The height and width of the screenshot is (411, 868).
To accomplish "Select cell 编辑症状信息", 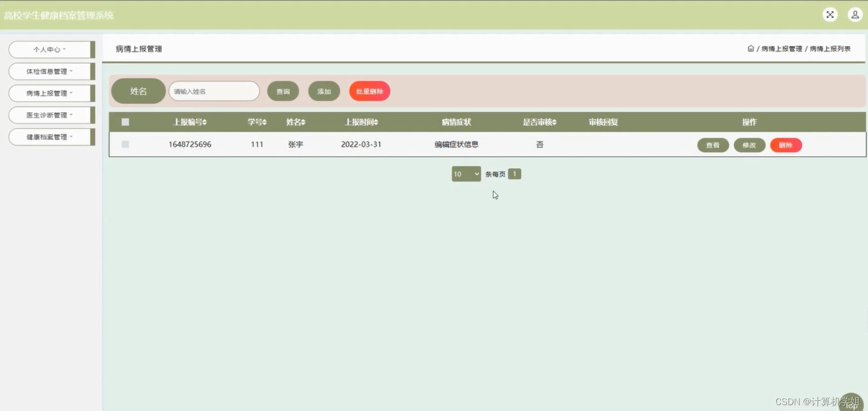I will pyautogui.click(x=457, y=144).
